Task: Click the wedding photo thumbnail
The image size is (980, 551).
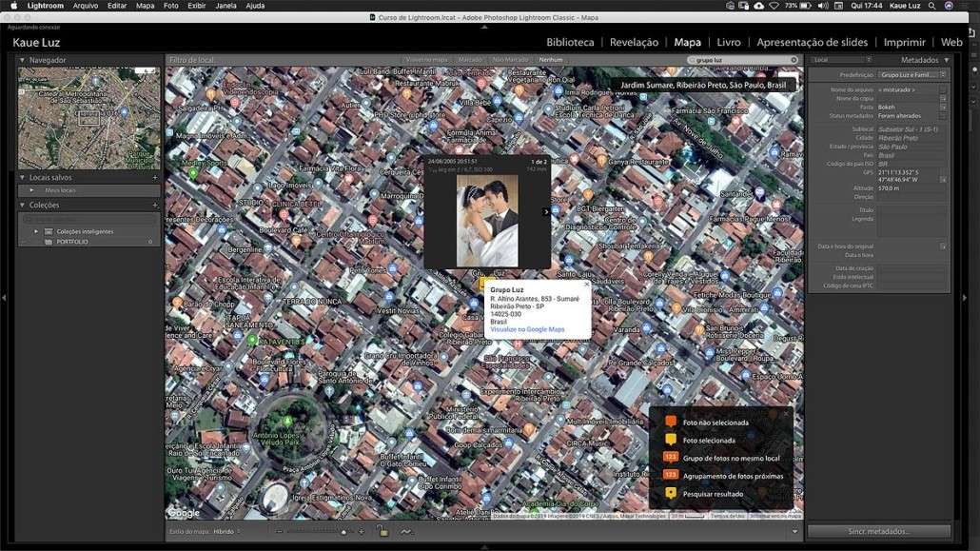Action: [487, 221]
